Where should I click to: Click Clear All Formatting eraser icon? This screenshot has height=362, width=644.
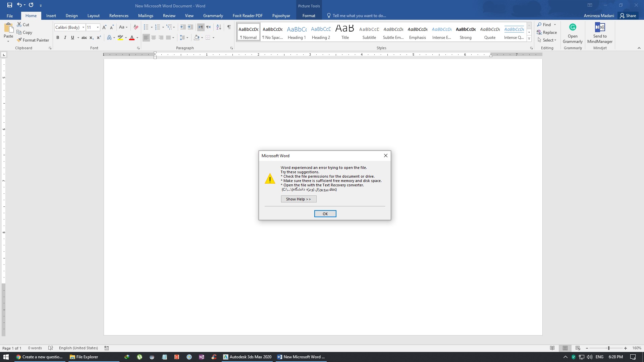click(x=136, y=27)
